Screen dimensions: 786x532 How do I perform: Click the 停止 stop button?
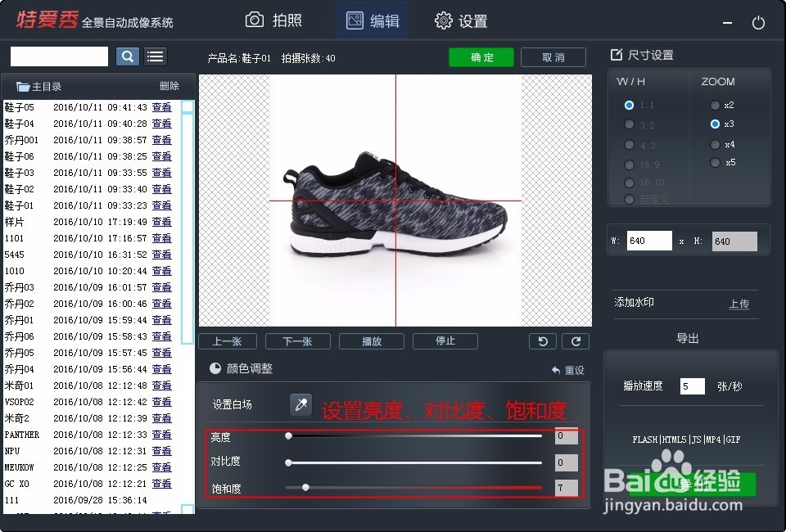coord(445,341)
